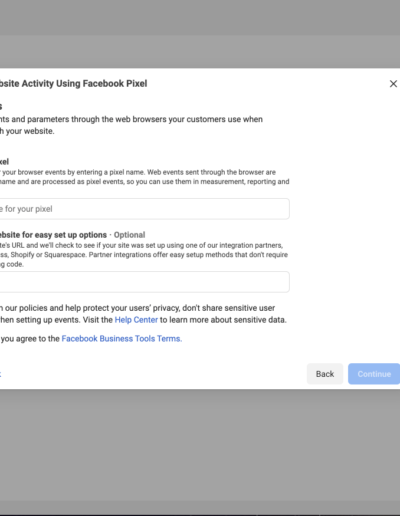Screen dimensions: 400x516
Task: Close the Facebook Pixel dialog with X
Action: point(393,84)
